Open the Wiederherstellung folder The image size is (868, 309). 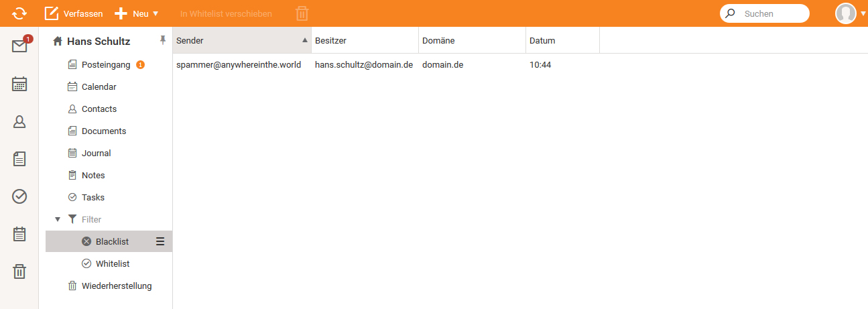(116, 286)
